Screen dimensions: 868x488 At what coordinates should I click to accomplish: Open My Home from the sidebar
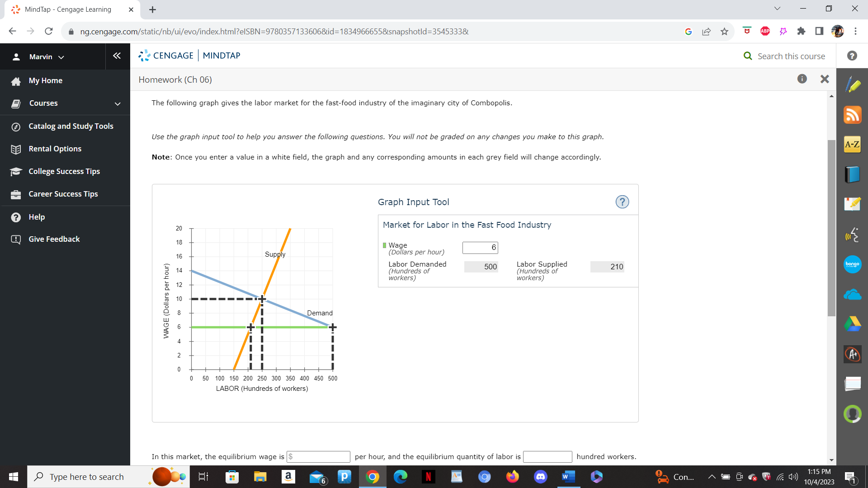[45, 80]
